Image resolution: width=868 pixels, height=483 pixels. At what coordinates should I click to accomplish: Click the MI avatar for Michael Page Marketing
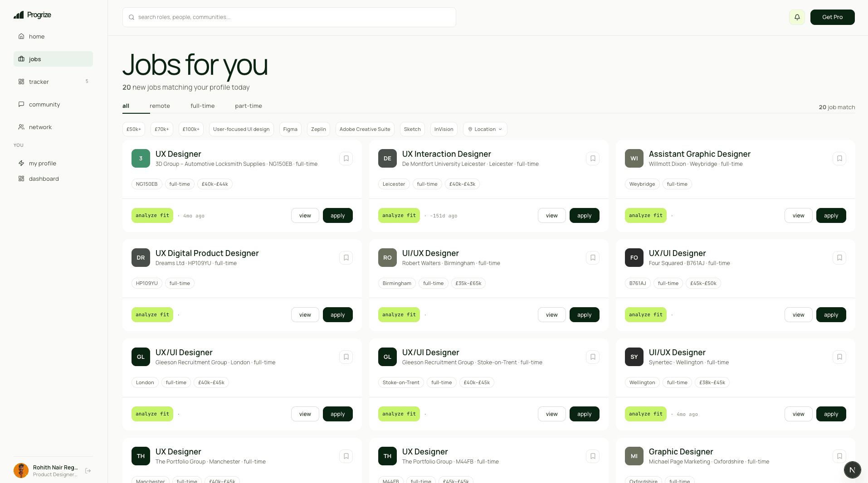click(634, 456)
